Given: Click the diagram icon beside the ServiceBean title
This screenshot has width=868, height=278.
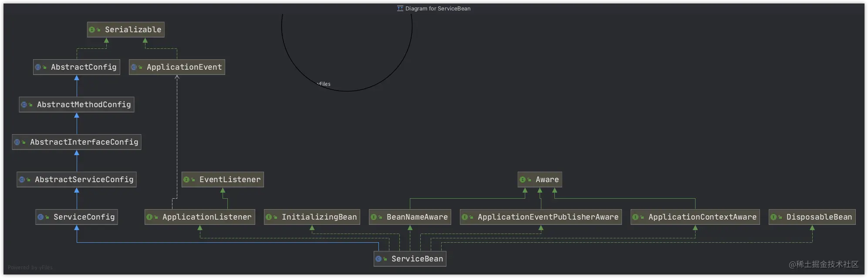Looking at the screenshot, I should pyautogui.click(x=400, y=8).
